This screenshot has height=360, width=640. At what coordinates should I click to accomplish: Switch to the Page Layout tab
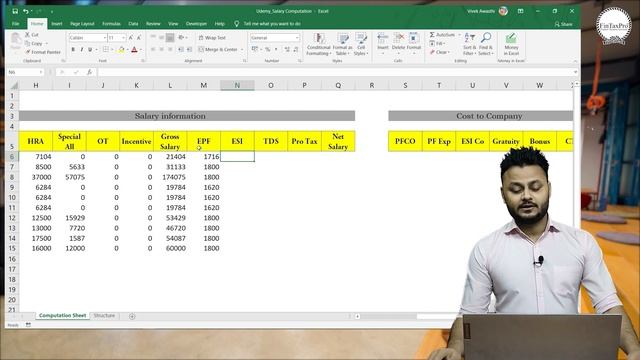(x=82, y=24)
